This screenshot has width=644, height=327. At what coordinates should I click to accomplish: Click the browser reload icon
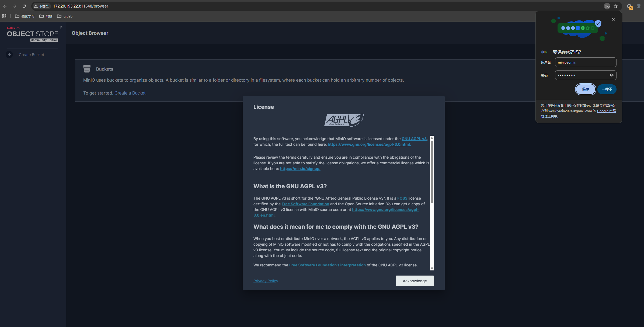click(x=24, y=6)
